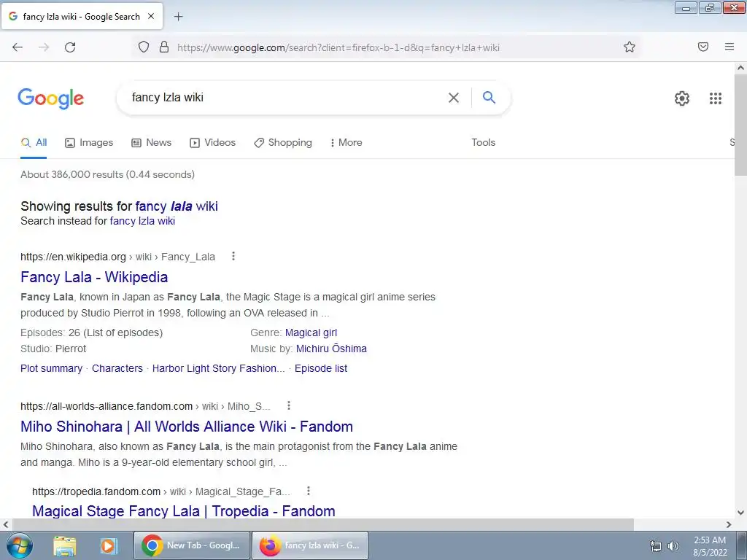This screenshot has height=560, width=747.
Task: Close the 'fancy lzla wiki' tab
Action: coord(151,16)
